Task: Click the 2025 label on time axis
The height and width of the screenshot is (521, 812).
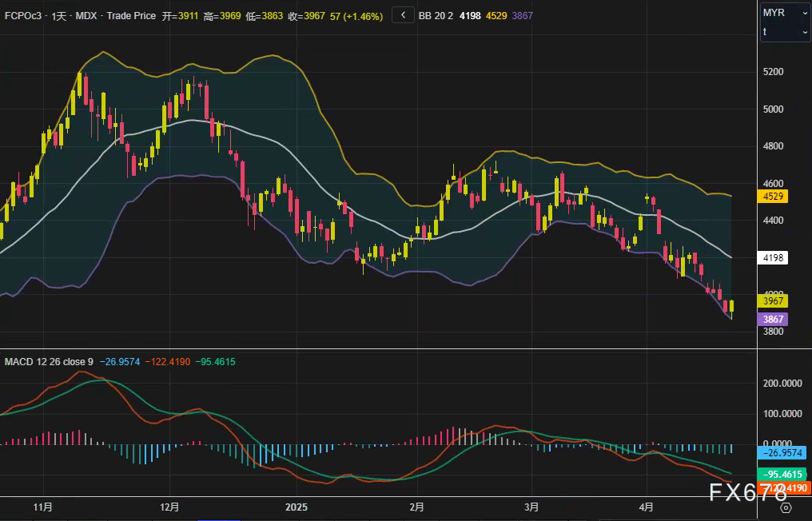Action: tap(296, 507)
